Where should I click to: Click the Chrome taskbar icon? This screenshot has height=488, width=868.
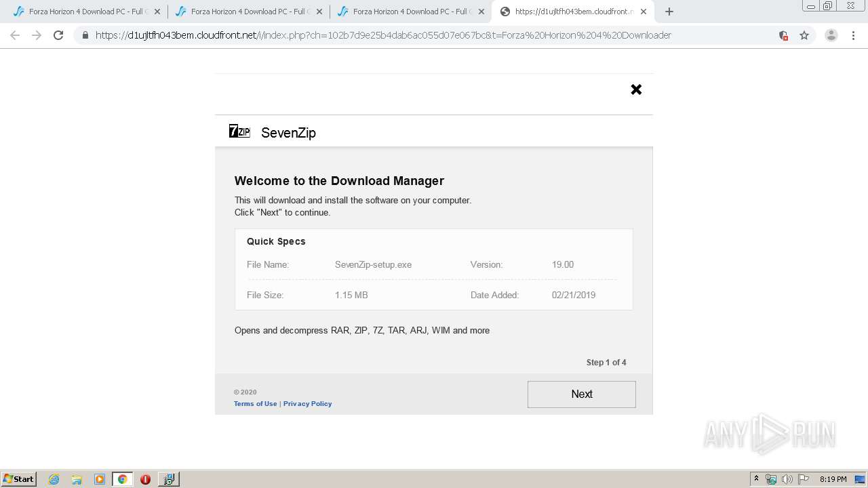(x=122, y=479)
